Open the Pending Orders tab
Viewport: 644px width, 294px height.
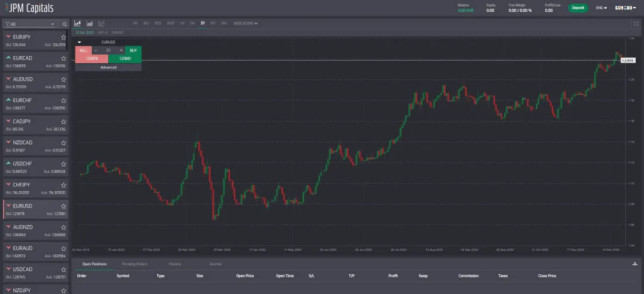click(135, 264)
